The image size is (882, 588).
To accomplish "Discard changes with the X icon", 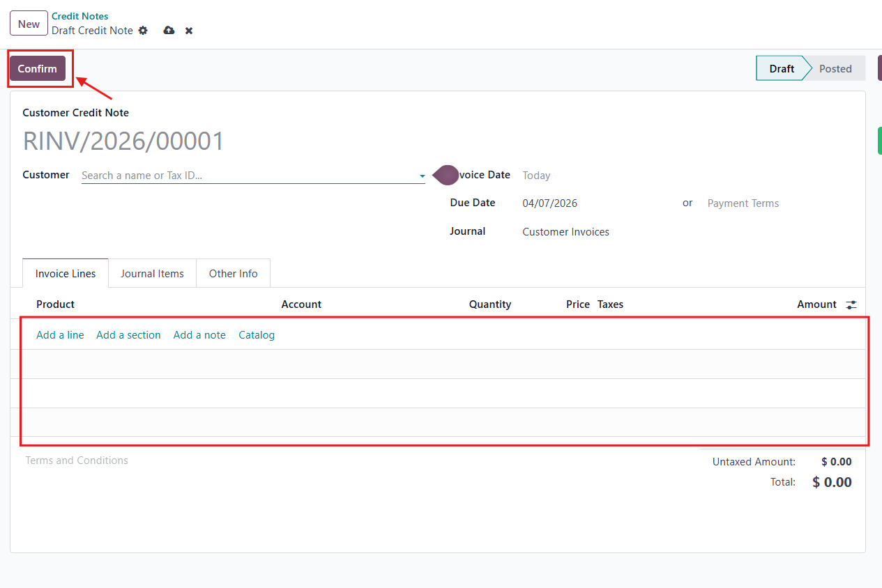I will click(189, 31).
